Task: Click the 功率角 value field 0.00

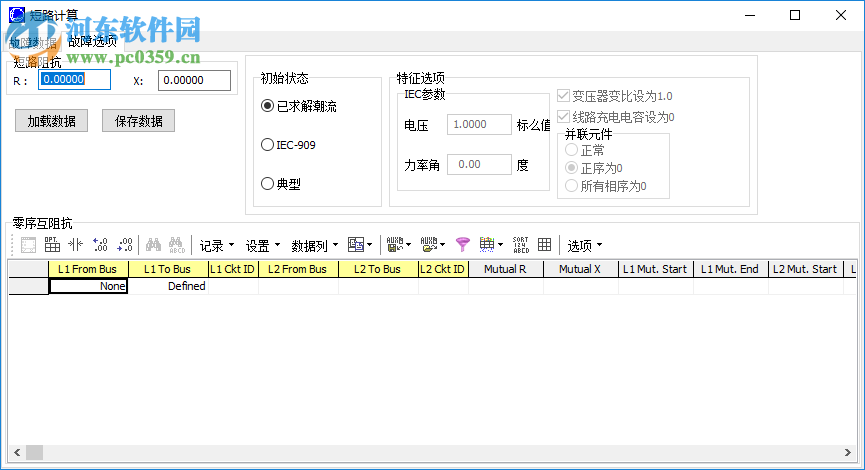Action: pos(479,164)
